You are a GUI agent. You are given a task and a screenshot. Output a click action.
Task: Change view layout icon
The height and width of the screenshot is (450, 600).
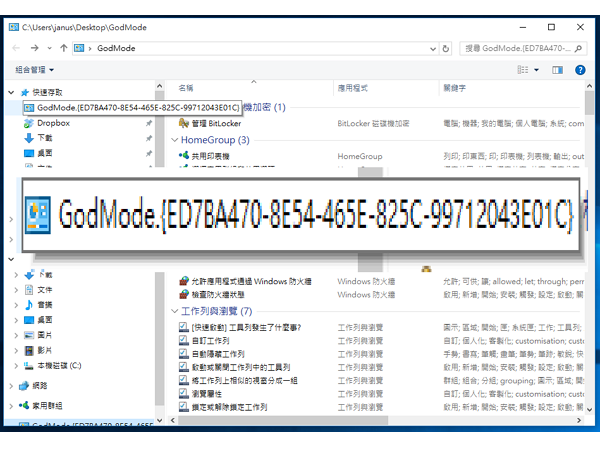point(523,70)
